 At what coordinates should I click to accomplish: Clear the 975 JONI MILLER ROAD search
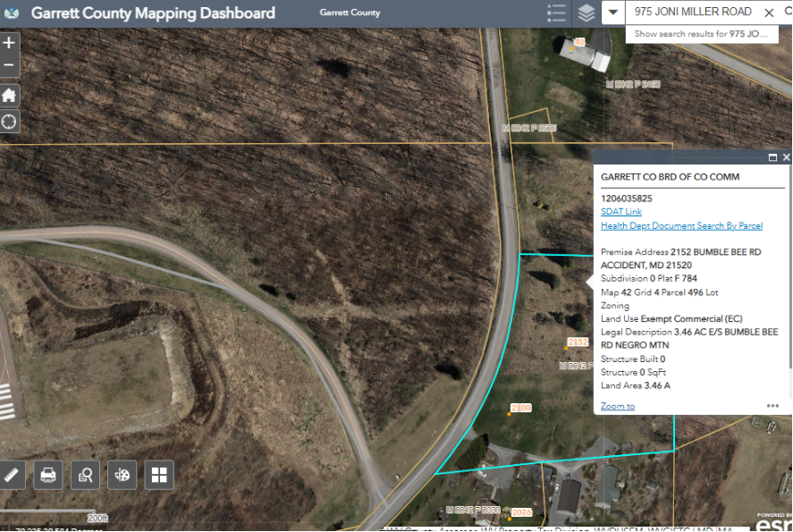point(769,13)
